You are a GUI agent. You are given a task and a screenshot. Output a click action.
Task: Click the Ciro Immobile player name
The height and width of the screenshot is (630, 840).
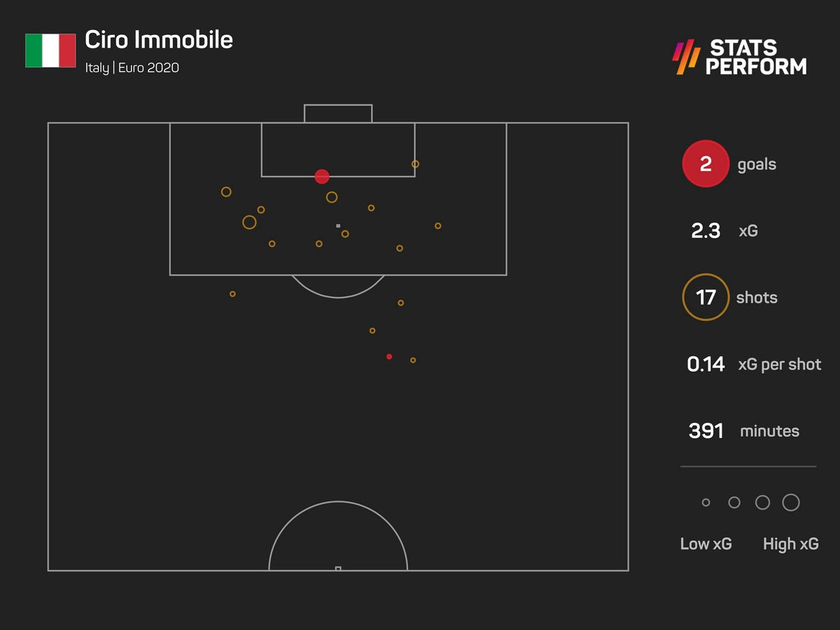(x=159, y=40)
